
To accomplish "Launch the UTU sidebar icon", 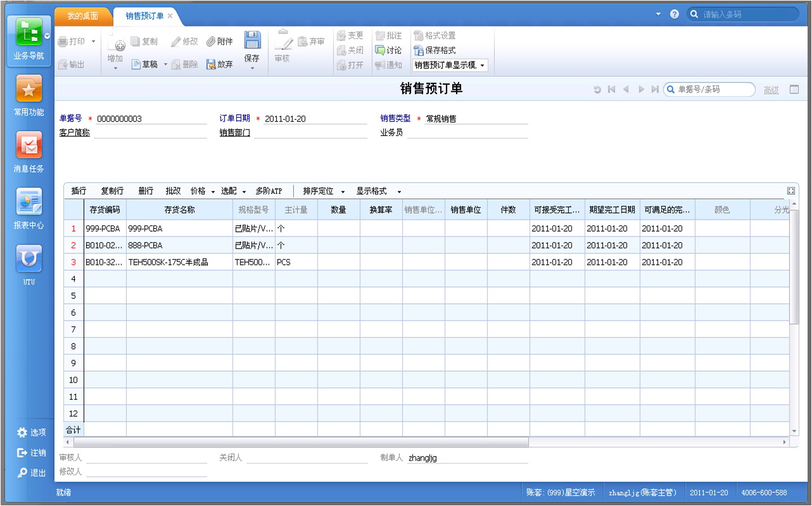I will (29, 258).
